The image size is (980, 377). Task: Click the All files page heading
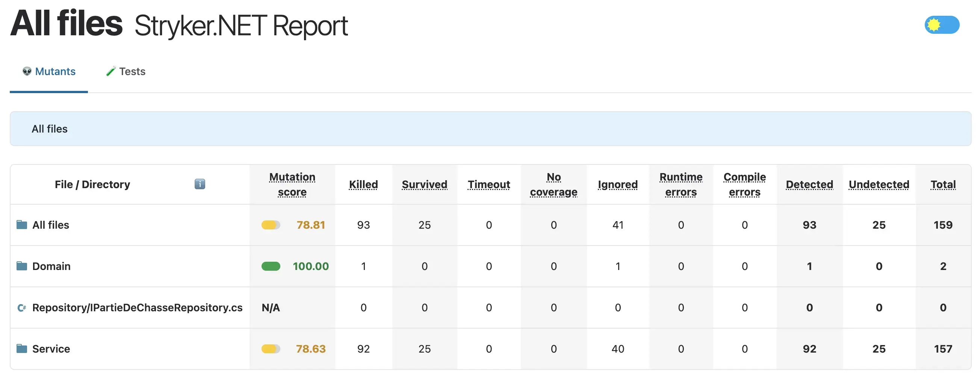click(67, 24)
